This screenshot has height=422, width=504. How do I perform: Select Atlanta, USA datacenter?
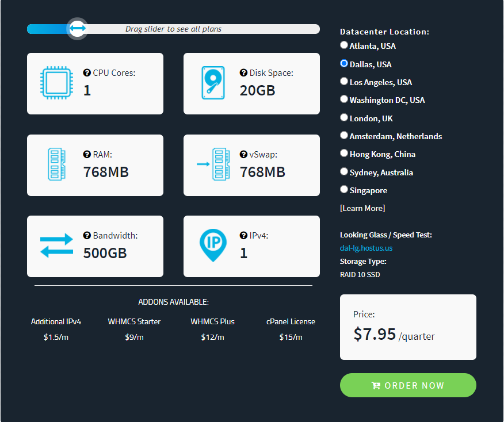344,45
